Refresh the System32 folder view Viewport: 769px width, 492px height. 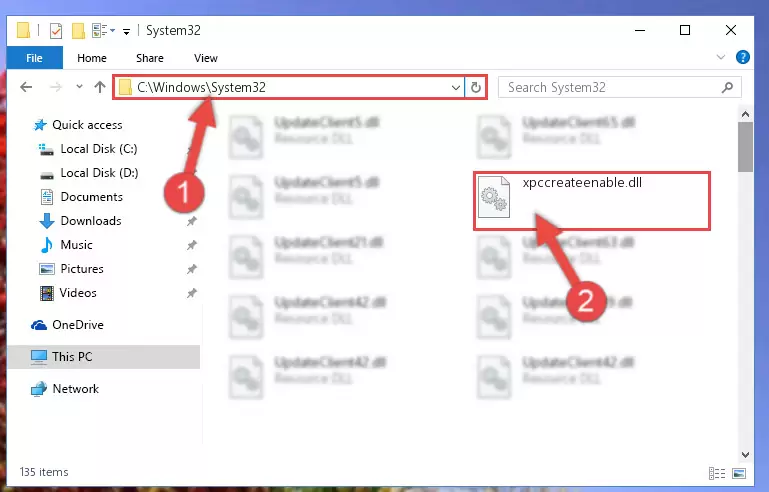476,88
